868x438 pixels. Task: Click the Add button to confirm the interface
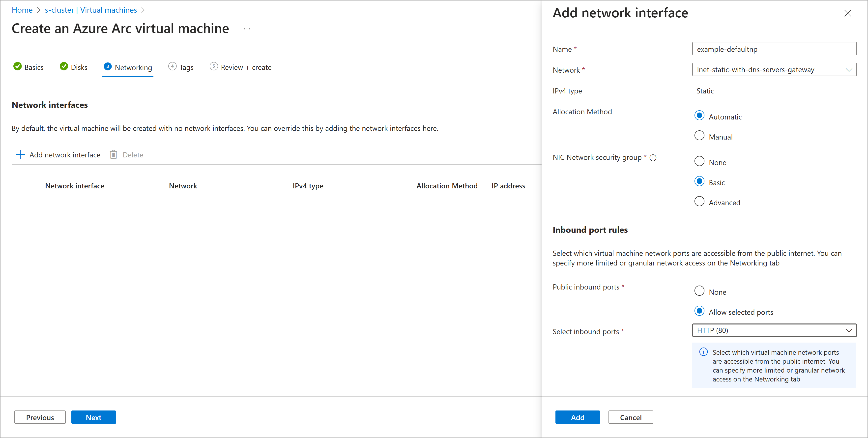(578, 417)
